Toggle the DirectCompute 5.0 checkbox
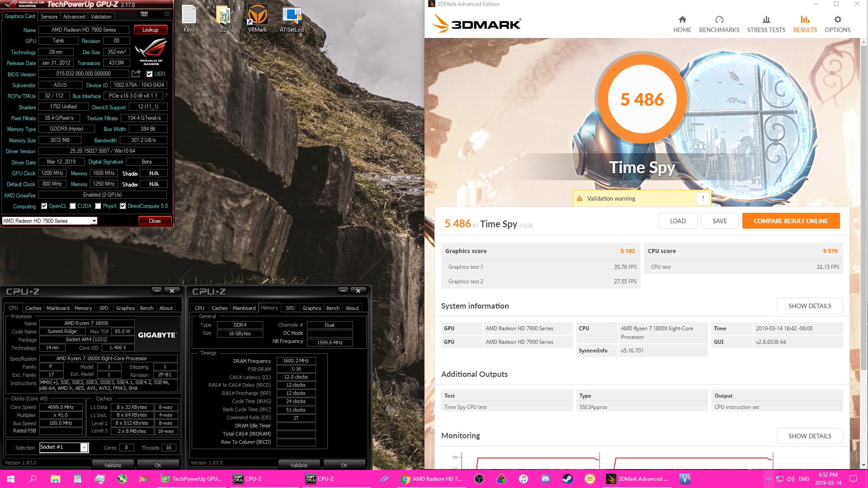The image size is (868, 488). point(123,206)
